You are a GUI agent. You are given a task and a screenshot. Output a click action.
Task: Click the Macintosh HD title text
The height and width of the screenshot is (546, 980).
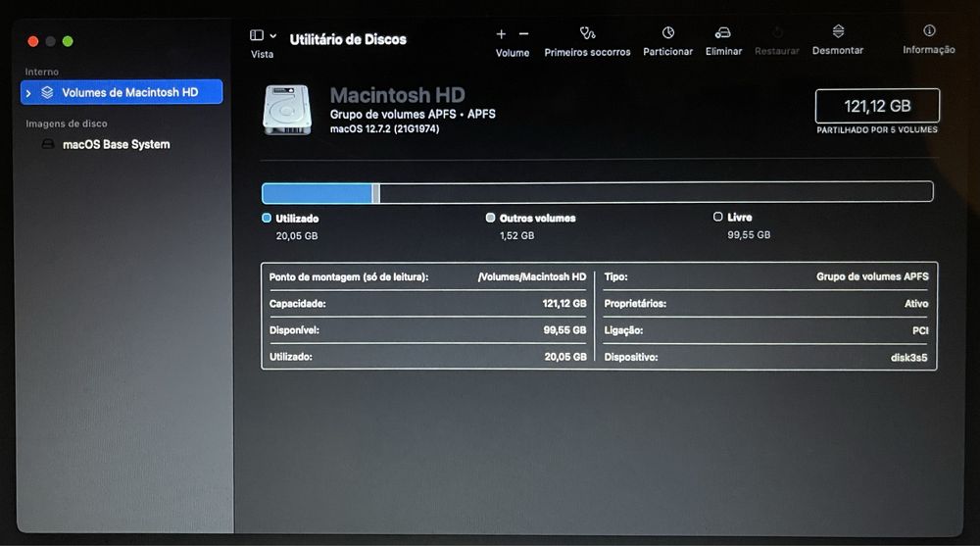398,95
